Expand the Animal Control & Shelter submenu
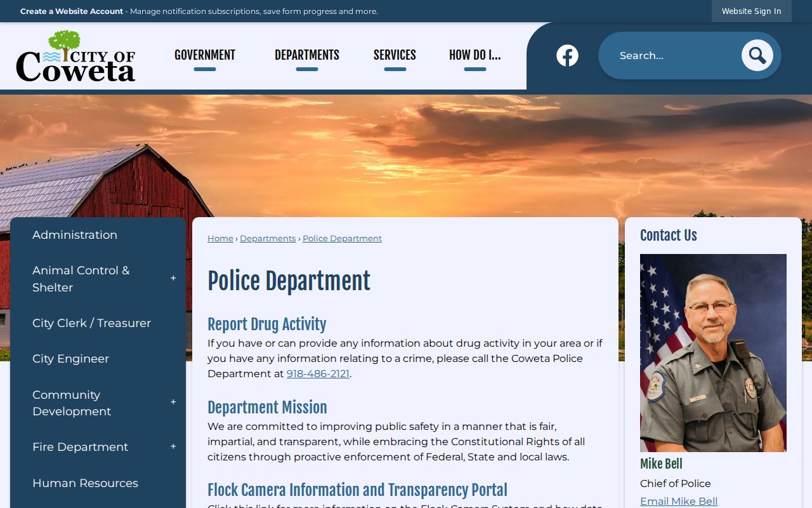This screenshot has height=508, width=812. [x=173, y=279]
